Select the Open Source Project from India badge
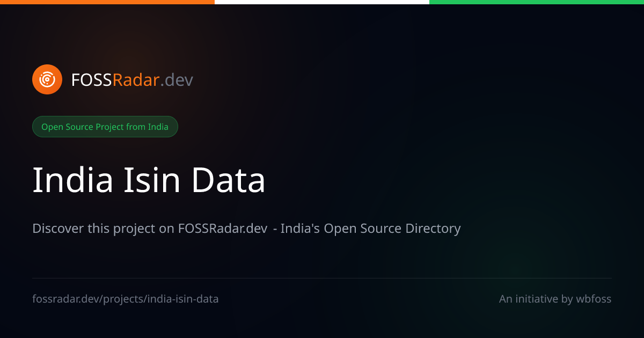 [x=105, y=127]
